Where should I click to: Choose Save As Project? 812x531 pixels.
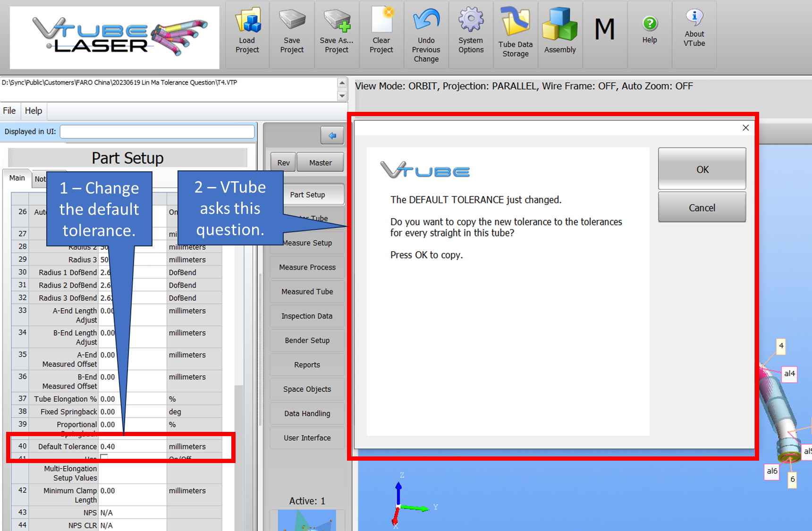click(x=337, y=34)
